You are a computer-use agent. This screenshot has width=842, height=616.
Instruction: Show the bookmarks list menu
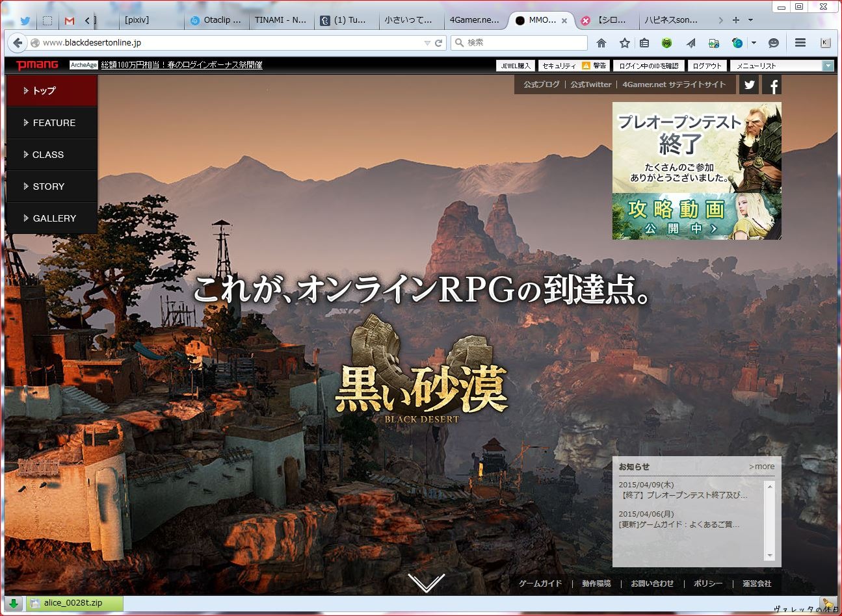click(644, 43)
